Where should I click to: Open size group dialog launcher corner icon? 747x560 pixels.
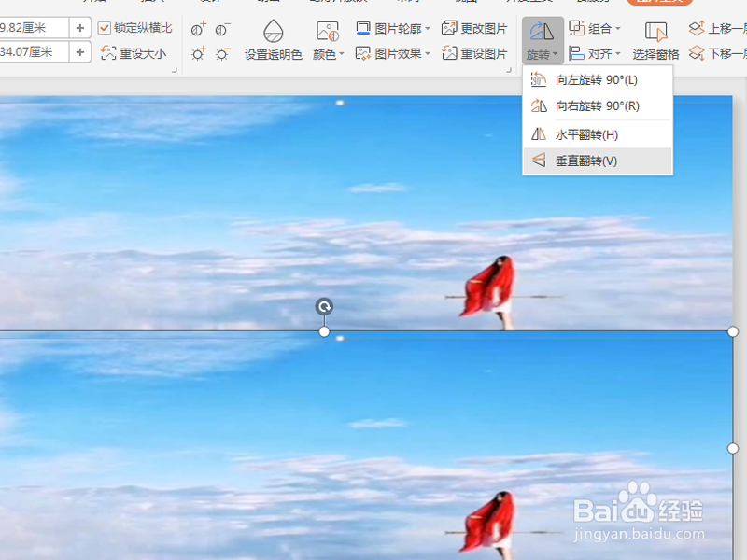point(175,70)
